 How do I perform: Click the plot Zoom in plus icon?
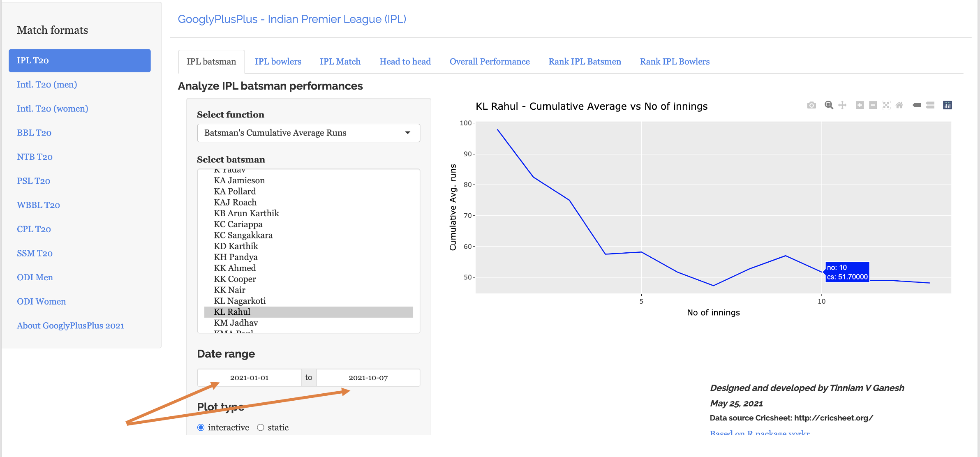coord(860,105)
